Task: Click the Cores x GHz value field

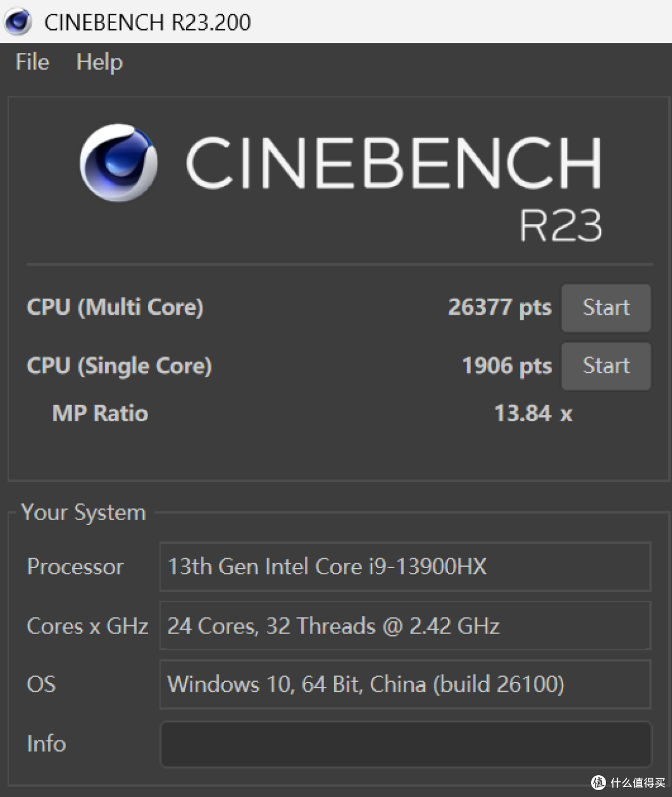Action: pyautogui.click(x=405, y=626)
